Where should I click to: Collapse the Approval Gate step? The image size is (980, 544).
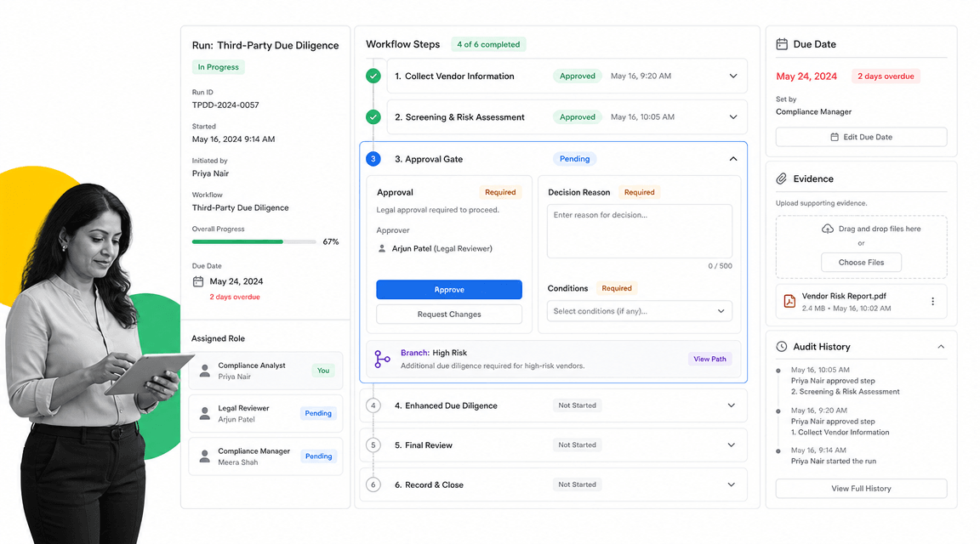point(733,159)
